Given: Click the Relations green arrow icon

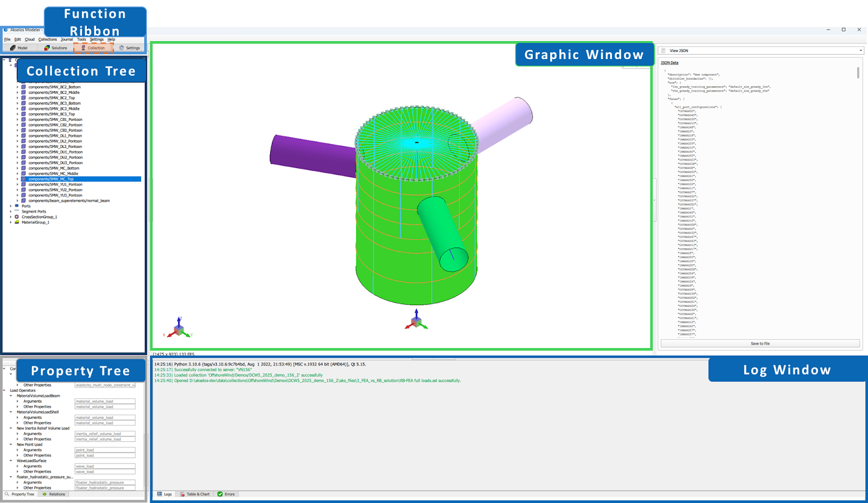Looking at the screenshot, I should 44,494.
